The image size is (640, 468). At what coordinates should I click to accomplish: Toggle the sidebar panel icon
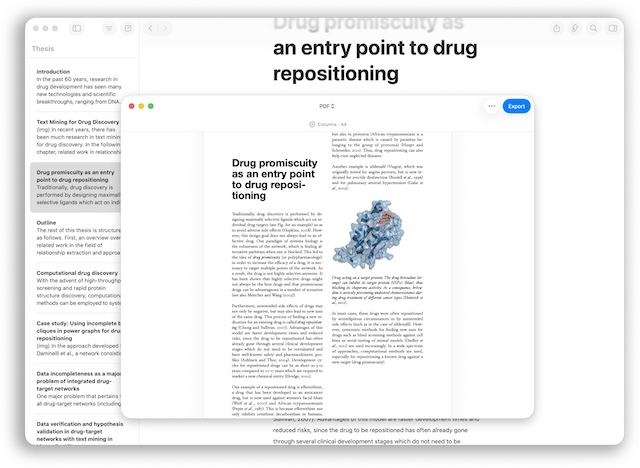pyautogui.click(x=77, y=28)
